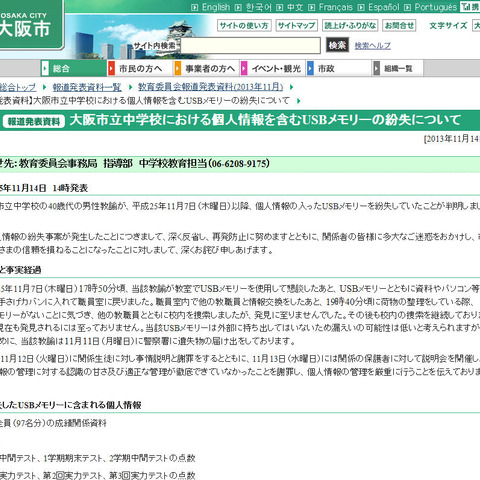This screenshot has width=480, height=480.
Task: Click the arrow icon before Español
Action: [x=361, y=8]
